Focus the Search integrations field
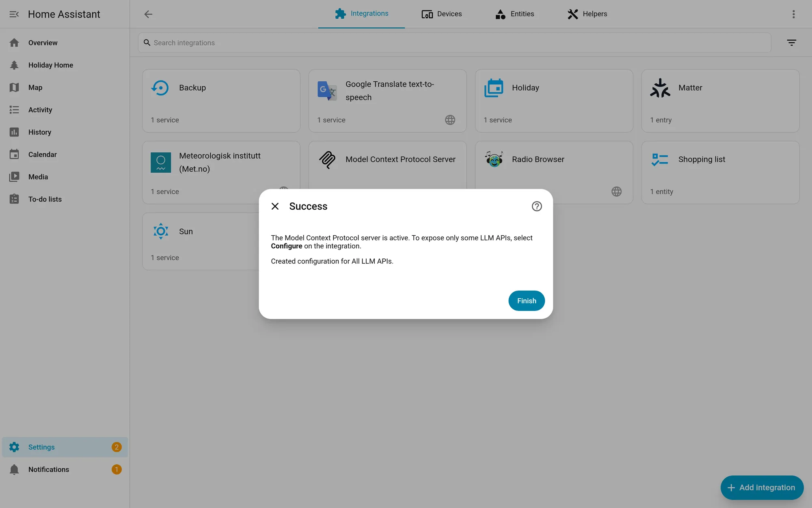This screenshot has height=508, width=812. click(454, 43)
